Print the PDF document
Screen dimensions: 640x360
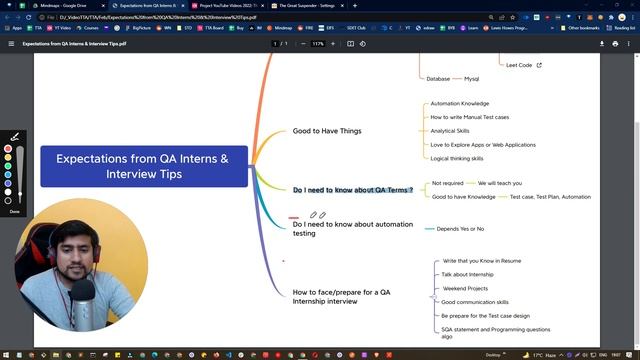(615, 44)
